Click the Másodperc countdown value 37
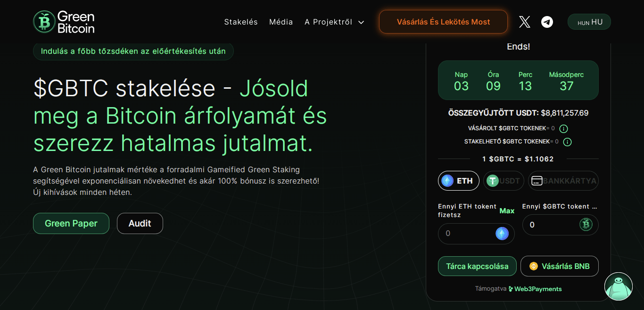This screenshot has width=644, height=310. (x=567, y=86)
